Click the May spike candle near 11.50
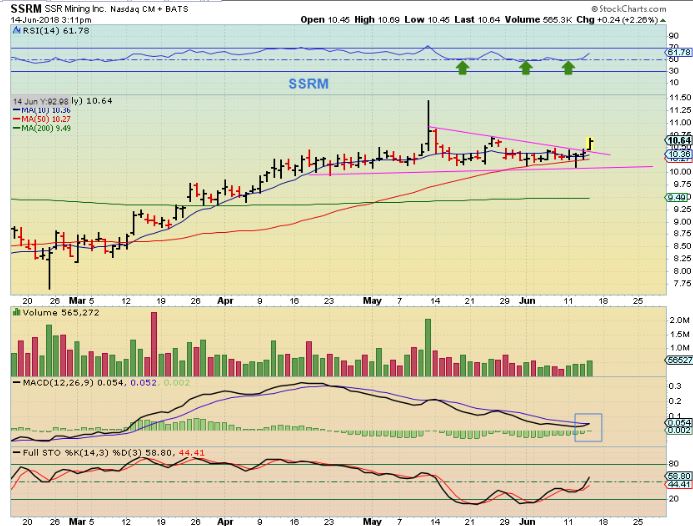693x526 pixels. 428,125
